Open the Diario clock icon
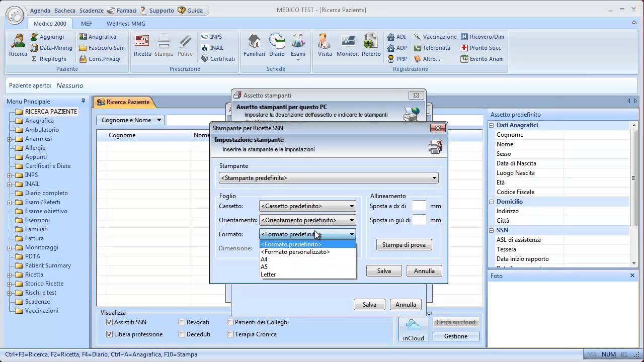644x362 pixels. pyautogui.click(x=277, y=45)
